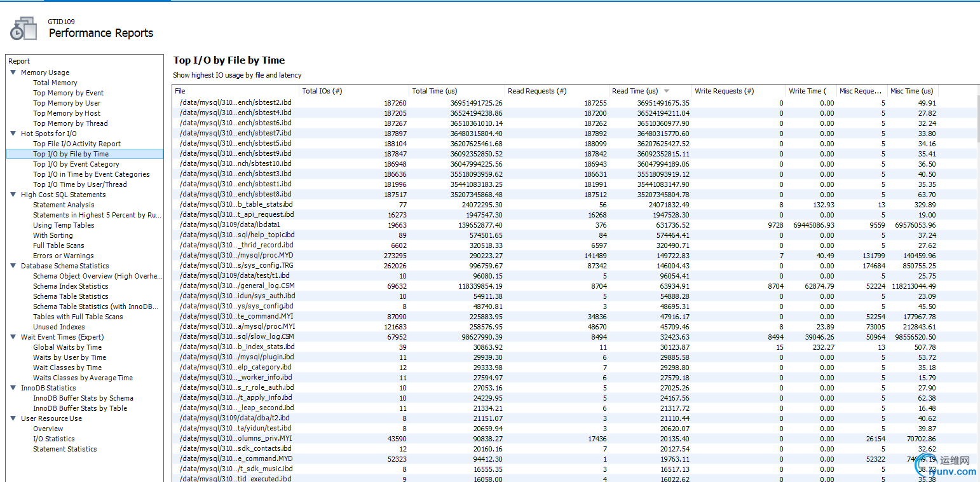980x482 pixels.
Task: Sort by the Misc Reque... column
Action: pos(862,91)
